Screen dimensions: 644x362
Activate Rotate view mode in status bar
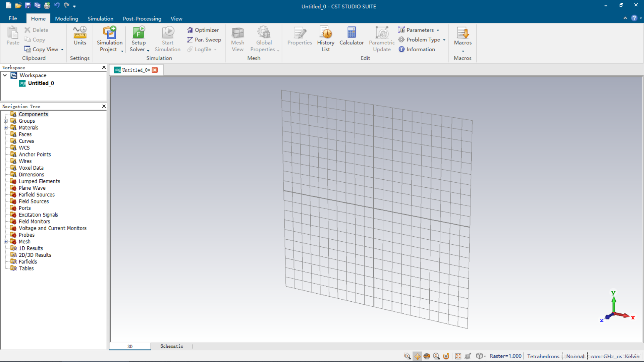(x=427, y=356)
